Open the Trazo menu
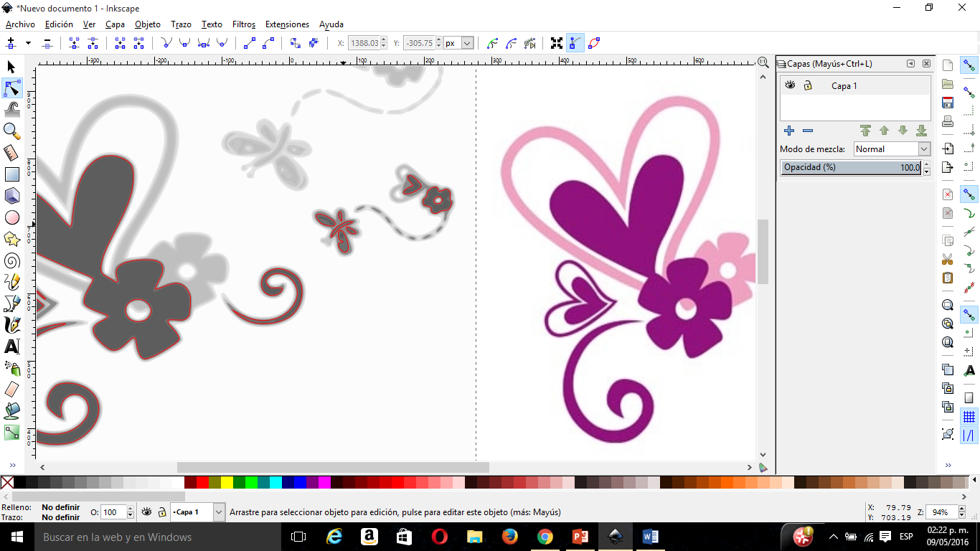980x551 pixels. (x=180, y=24)
